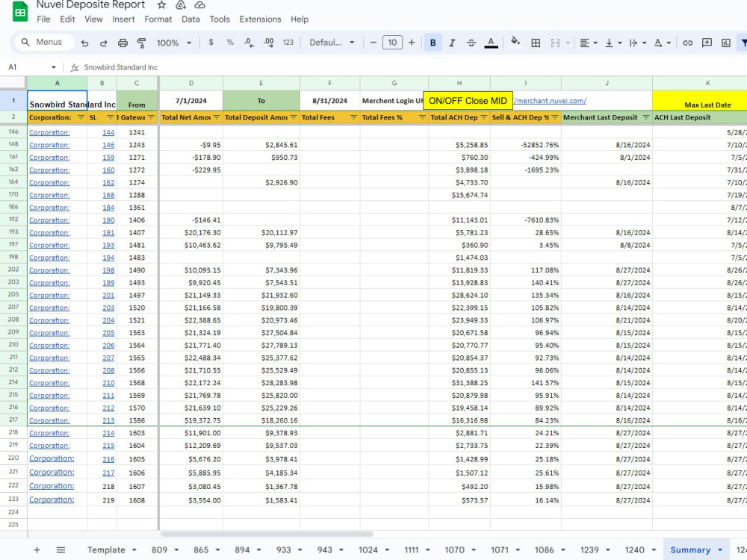Image resolution: width=747 pixels, height=560 pixels.
Task: Click the Print icon
Action: pos(123,43)
